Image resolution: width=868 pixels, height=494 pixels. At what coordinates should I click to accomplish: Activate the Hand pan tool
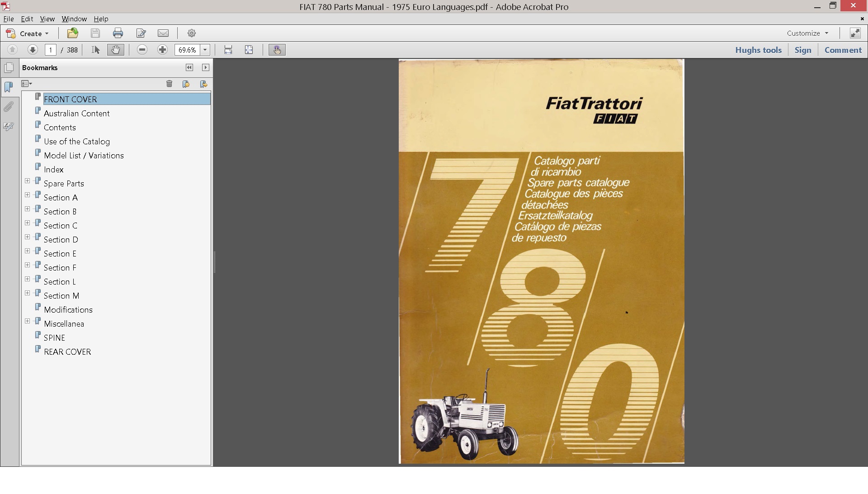115,50
